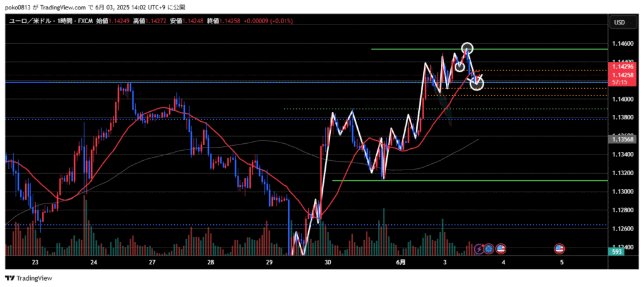Click the ユーロ/米ドル symbol title in the chart legend
This screenshot has height=287, width=644.
(x=30, y=21)
